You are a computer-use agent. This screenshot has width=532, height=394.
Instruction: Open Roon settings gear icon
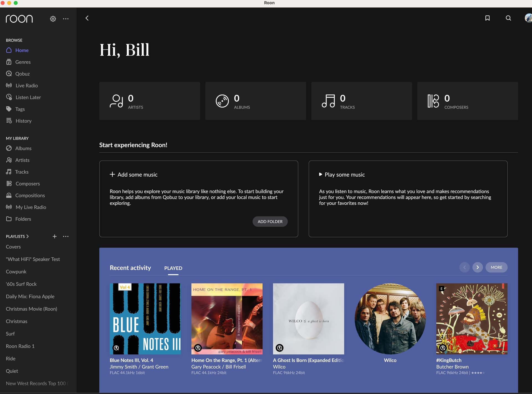(x=53, y=19)
